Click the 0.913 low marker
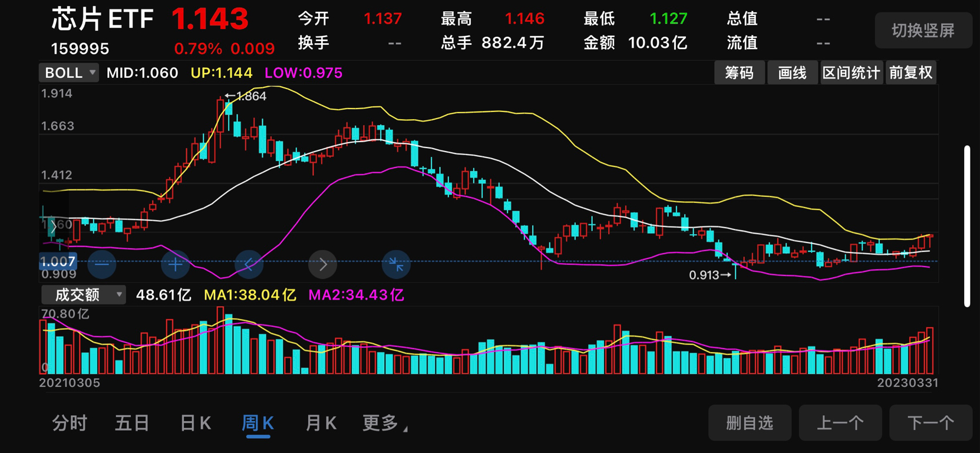The height and width of the screenshot is (453, 980). [x=710, y=275]
